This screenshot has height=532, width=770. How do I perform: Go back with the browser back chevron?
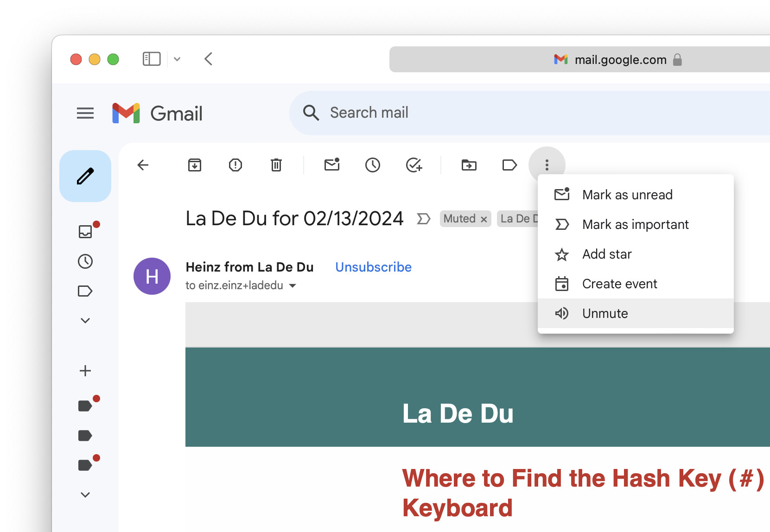tap(209, 59)
